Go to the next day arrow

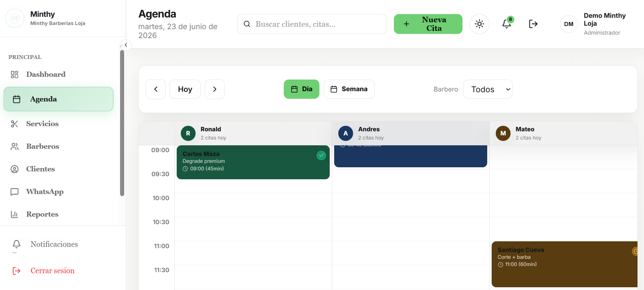215,89
